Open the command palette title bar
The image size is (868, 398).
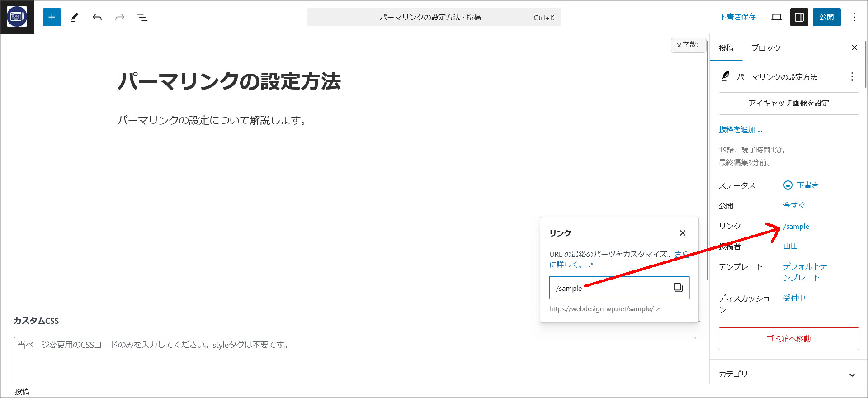434,17
